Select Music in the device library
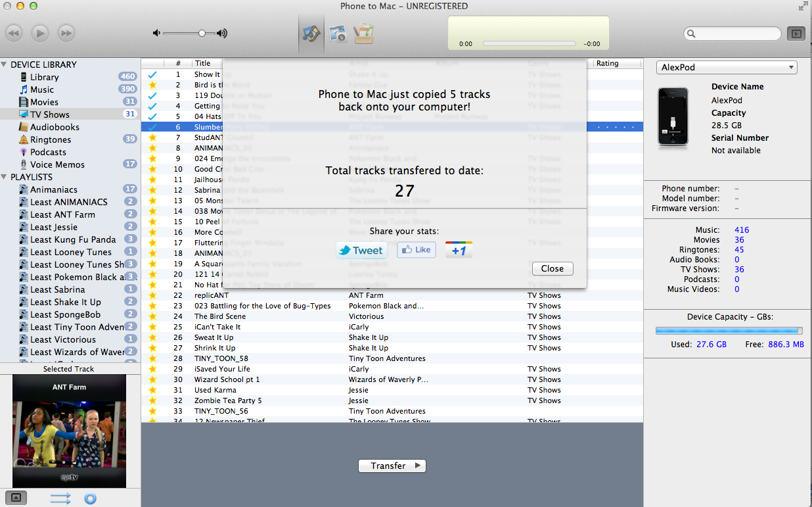Image resolution: width=812 pixels, height=507 pixels. pyautogui.click(x=42, y=89)
